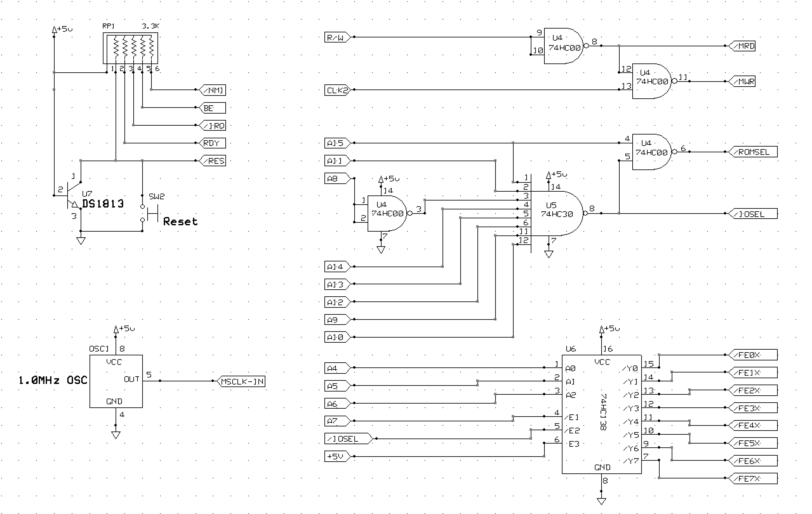The width and height of the screenshot is (812, 514).
Task: Select the MSCLK-IN output port tag
Action: pyautogui.click(x=242, y=381)
